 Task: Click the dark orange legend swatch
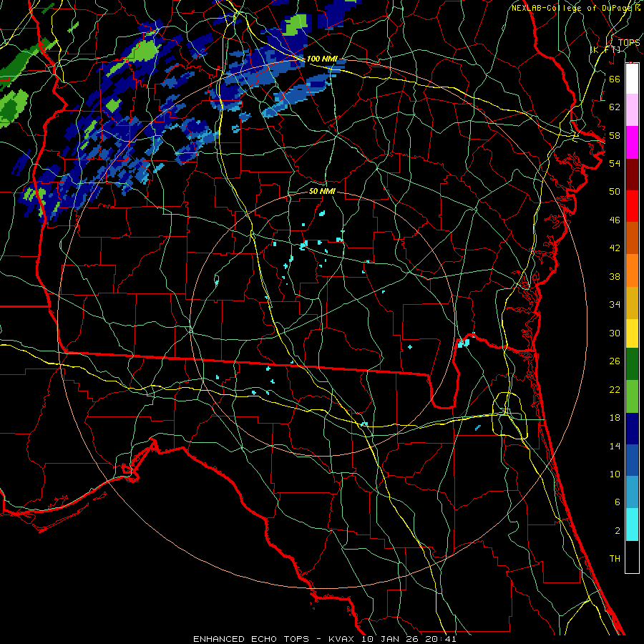(x=632, y=238)
